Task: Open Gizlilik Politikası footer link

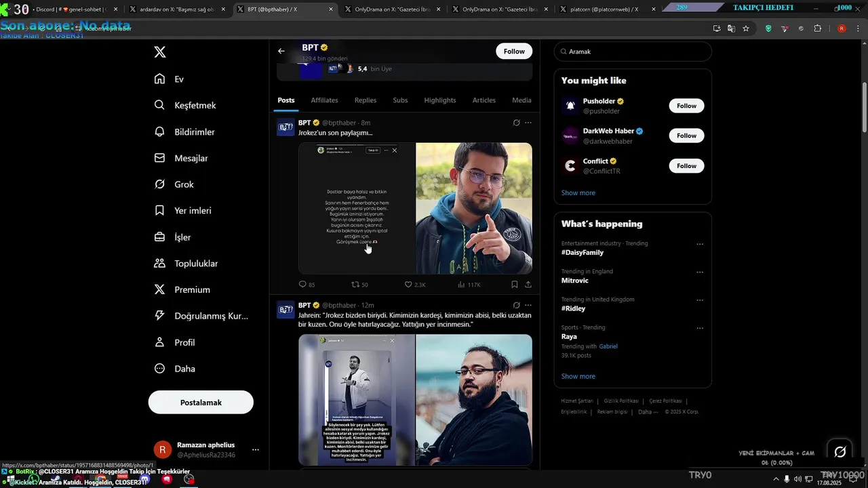Action: click(621, 401)
